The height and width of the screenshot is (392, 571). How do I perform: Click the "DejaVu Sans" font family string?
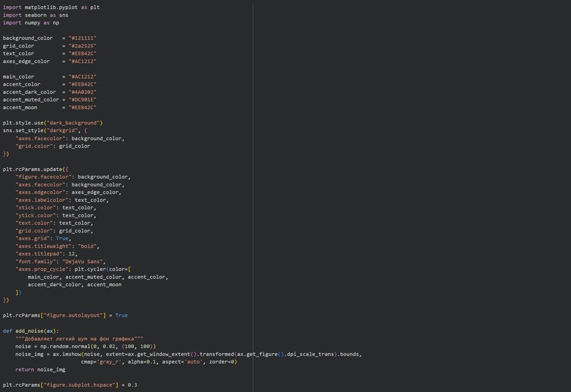(x=83, y=261)
